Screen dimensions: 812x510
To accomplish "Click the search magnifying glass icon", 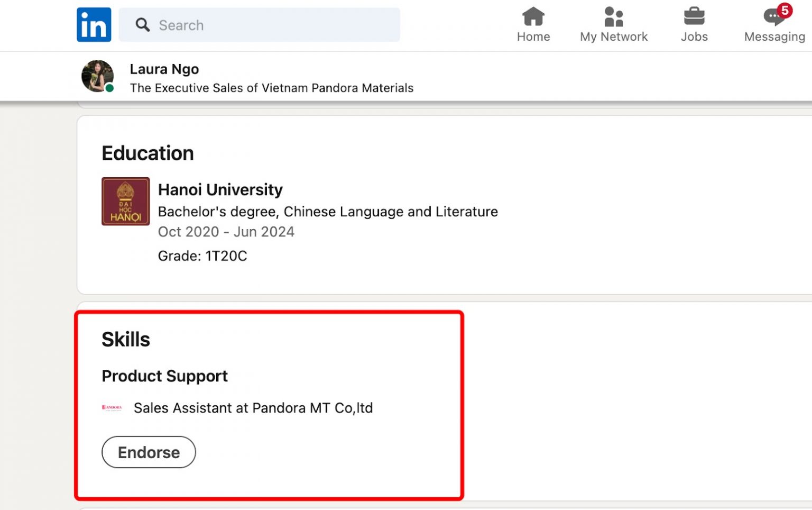I will 142,24.
